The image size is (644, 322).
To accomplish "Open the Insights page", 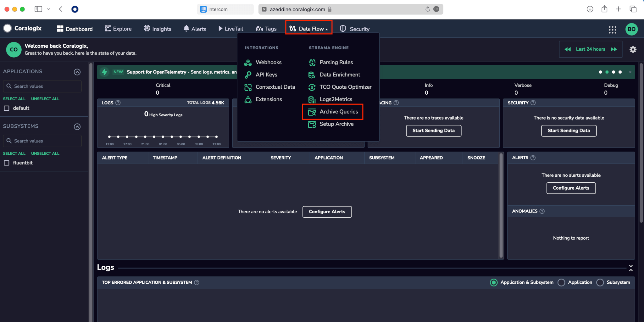I will pos(158,29).
